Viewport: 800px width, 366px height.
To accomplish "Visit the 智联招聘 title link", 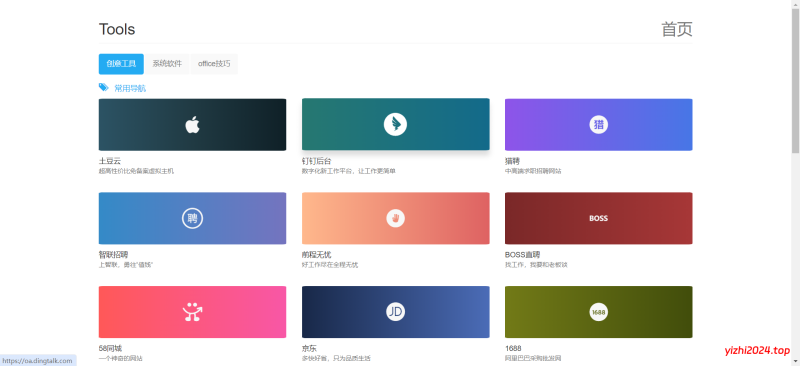I will (113, 255).
